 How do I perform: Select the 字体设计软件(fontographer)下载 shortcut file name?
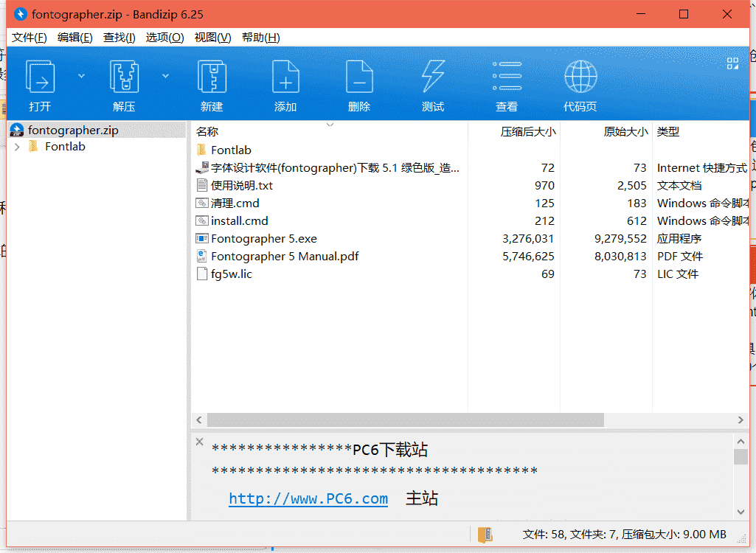click(x=335, y=168)
